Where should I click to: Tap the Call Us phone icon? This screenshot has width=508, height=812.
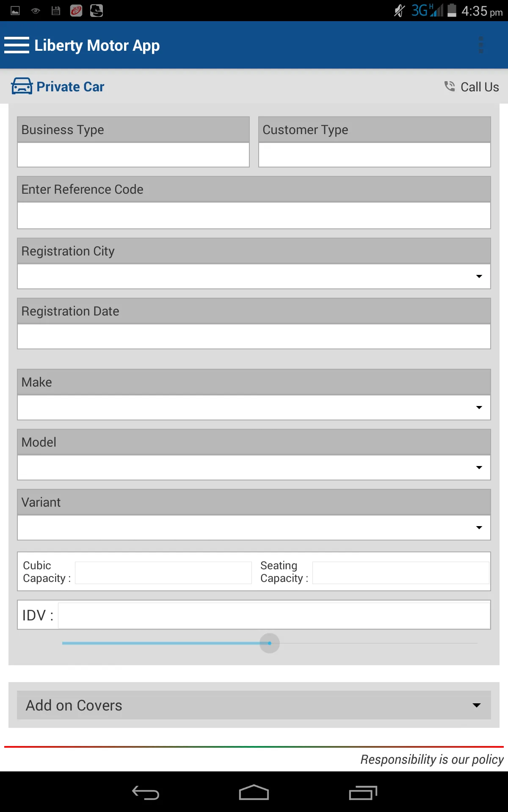(450, 86)
